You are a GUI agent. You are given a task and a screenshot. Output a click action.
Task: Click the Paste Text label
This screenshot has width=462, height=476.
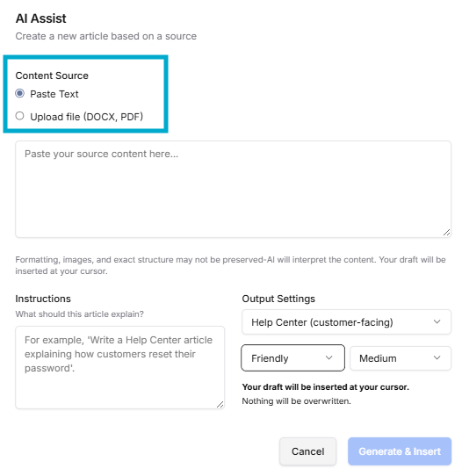(54, 94)
